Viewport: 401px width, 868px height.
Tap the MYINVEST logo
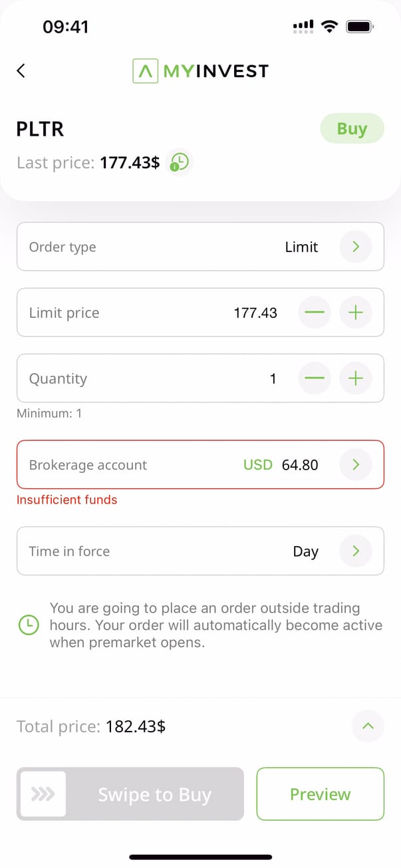pos(200,71)
